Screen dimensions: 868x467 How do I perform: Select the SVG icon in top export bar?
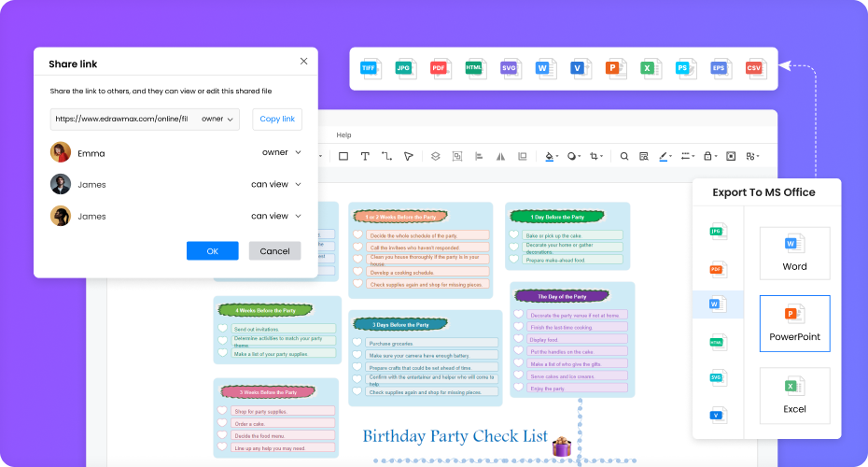(x=509, y=68)
